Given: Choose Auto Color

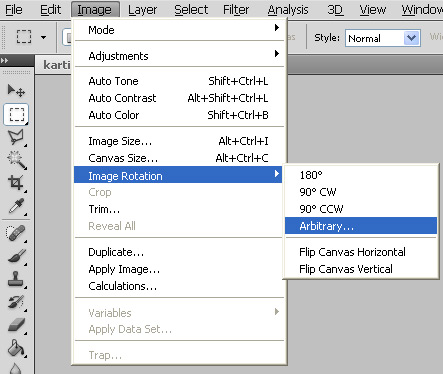Looking at the screenshot, I should [178, 115].
